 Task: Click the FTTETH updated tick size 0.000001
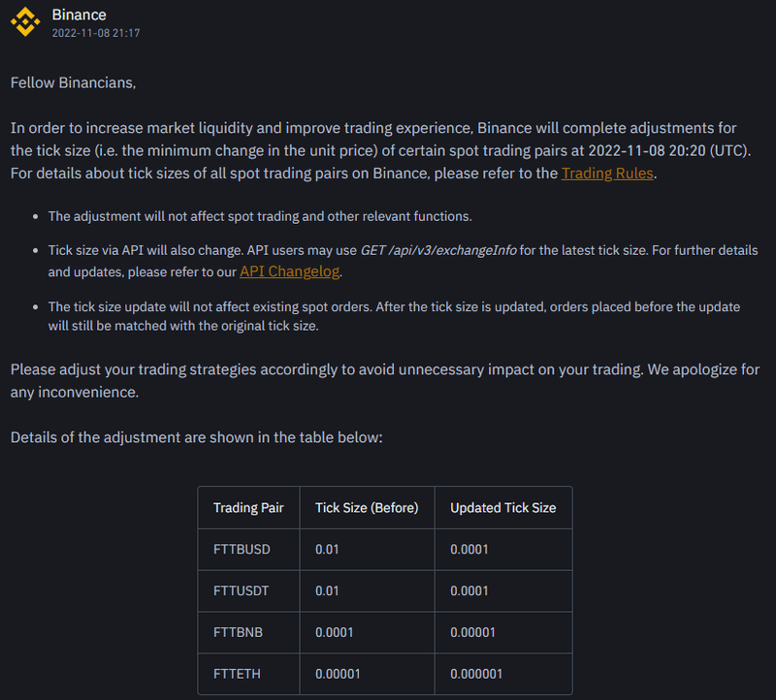coord(476,673)
